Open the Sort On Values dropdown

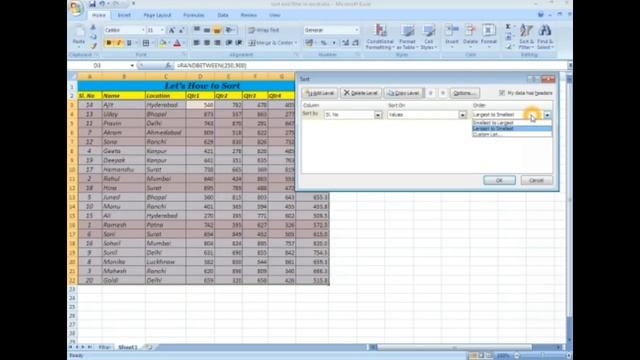point(462,115)
